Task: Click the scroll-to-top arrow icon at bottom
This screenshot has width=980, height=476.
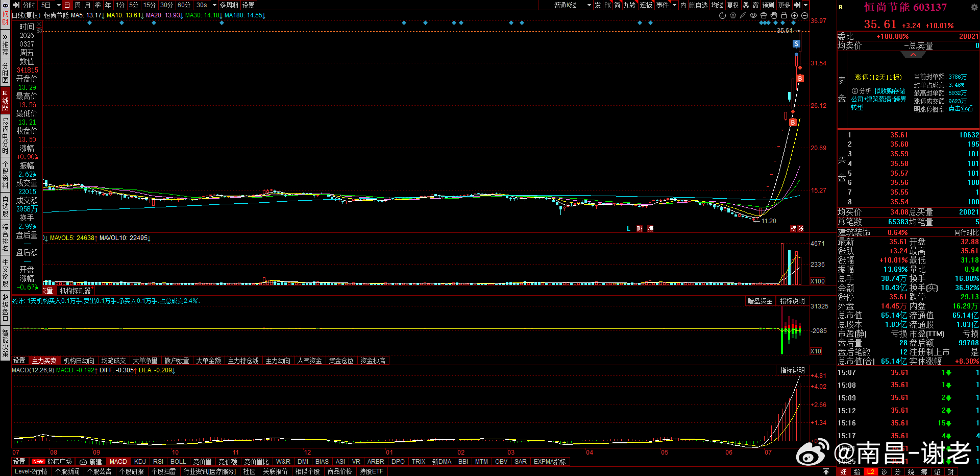Action: (826, 471)
